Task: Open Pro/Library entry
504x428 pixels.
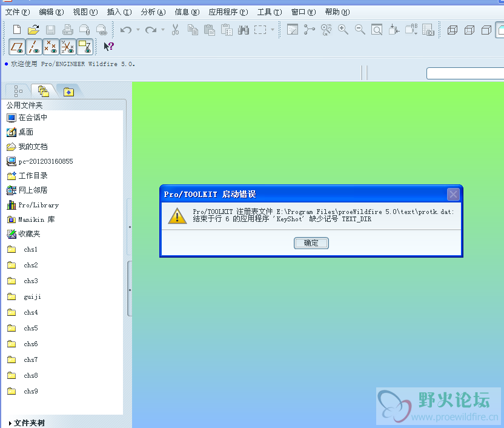Action: point(33,205)
